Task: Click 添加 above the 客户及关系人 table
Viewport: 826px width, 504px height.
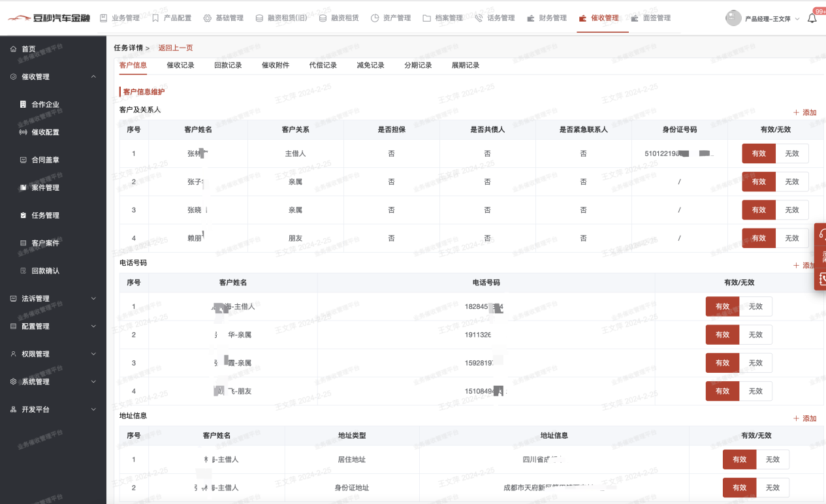Action: click(x=804, y=112)
